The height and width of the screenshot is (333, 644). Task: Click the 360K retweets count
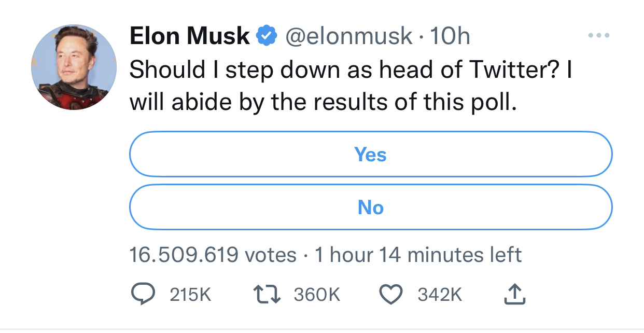[x=317, y=295]
